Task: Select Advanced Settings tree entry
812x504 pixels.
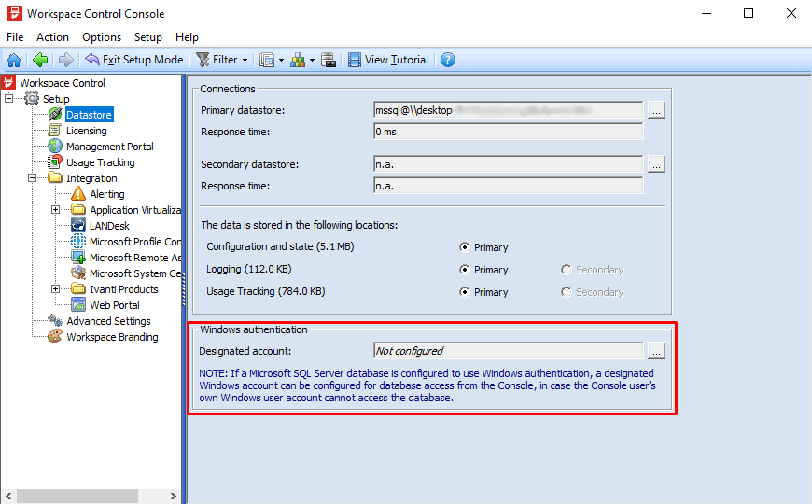Action: (108, 321)
